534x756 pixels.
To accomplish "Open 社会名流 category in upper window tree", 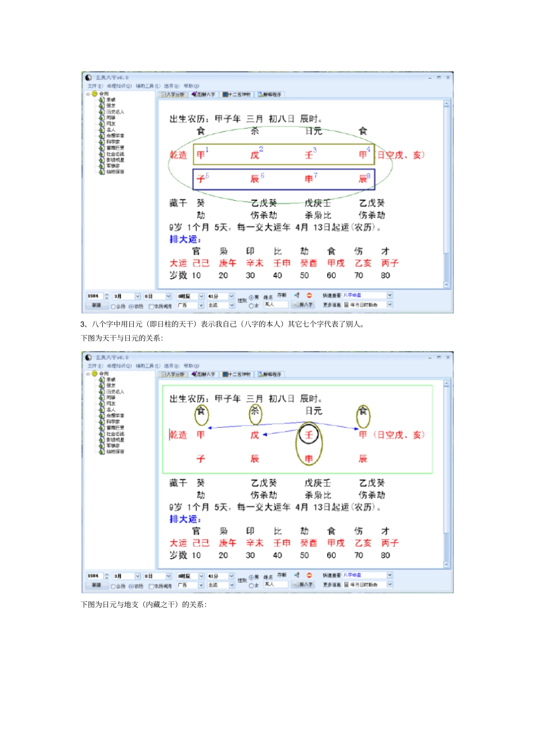I will (x=115, y=154).
